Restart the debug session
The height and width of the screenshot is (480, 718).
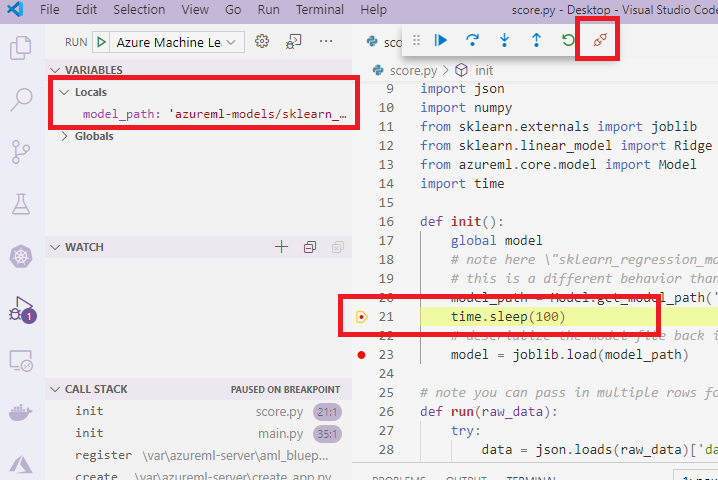tap(568, 41)
